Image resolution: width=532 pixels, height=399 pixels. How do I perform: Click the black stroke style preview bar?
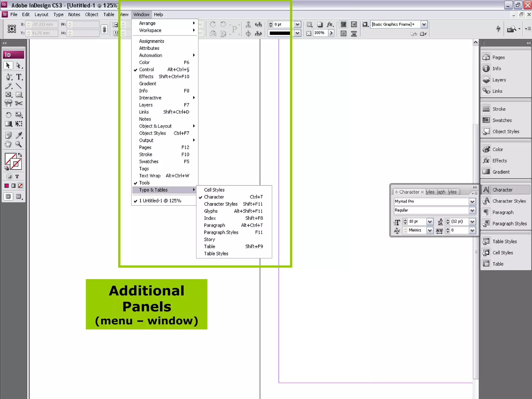280,33
